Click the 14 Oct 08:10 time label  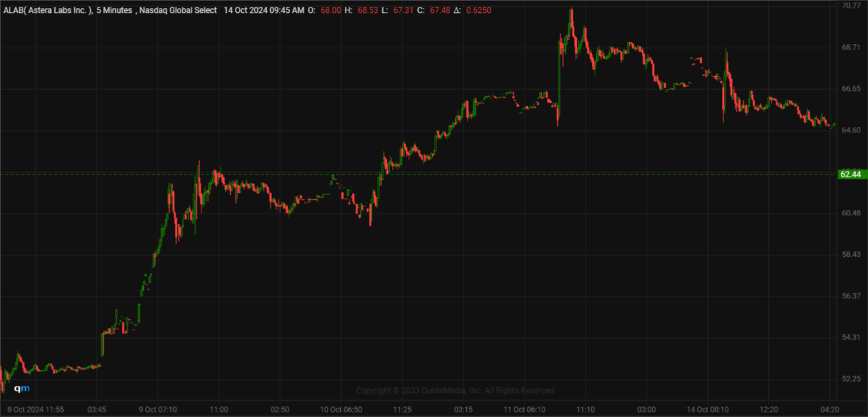tap(707, 410)
